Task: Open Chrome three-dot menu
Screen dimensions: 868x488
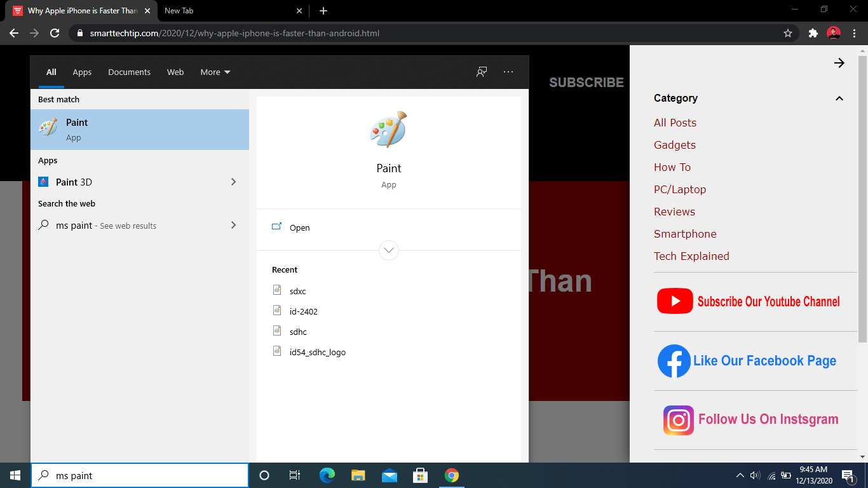Action: 854,33
